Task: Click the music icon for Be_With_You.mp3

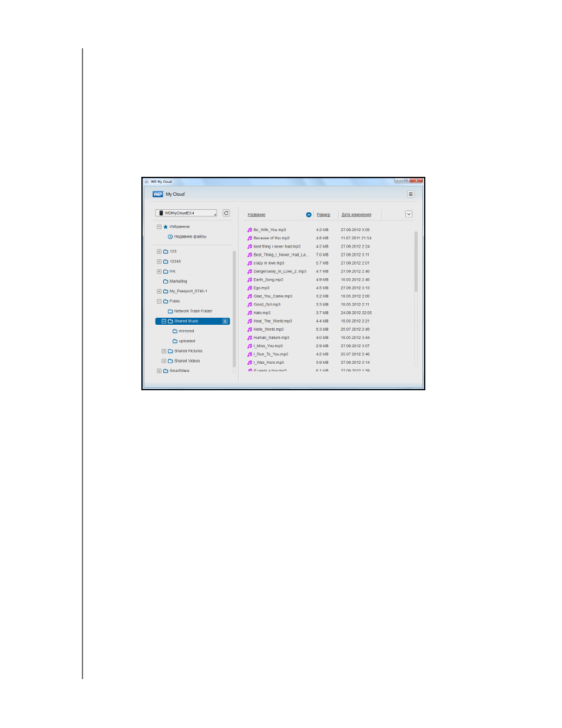Action: point(250,230)
